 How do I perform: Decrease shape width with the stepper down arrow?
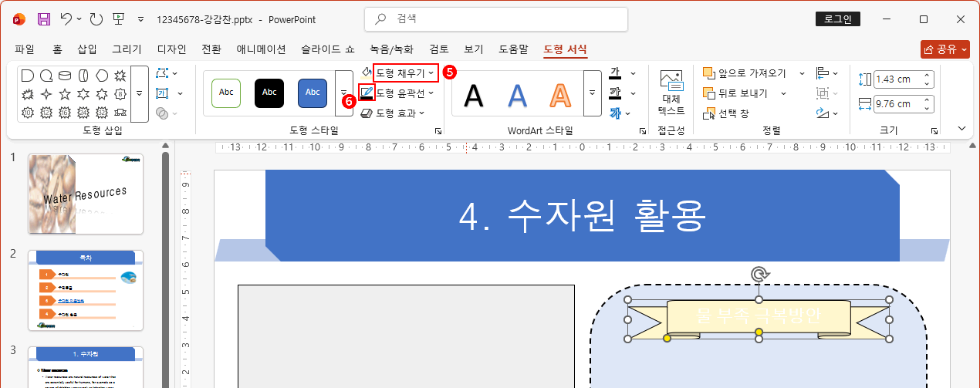coord(928,108)
